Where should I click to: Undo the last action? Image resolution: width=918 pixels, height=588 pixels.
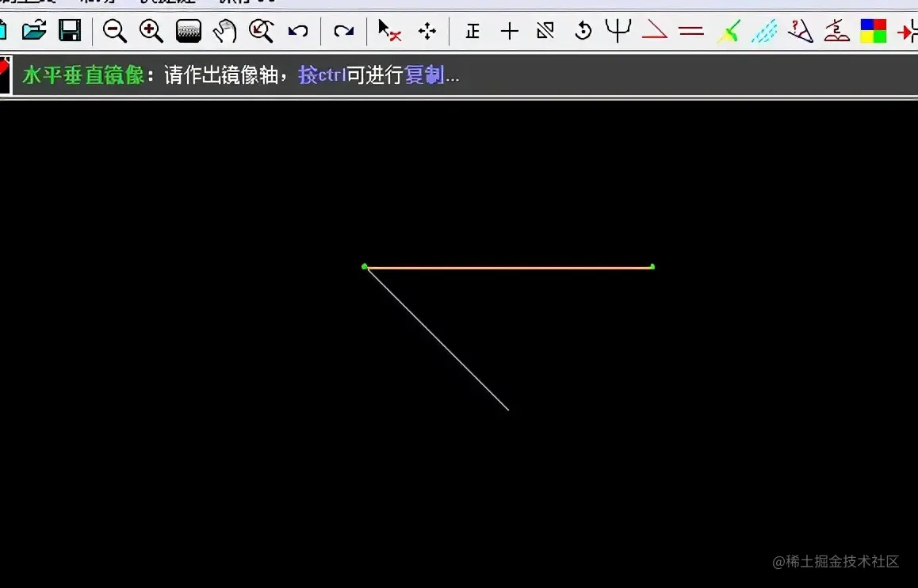pyautogui.click(x=298, y=30)
